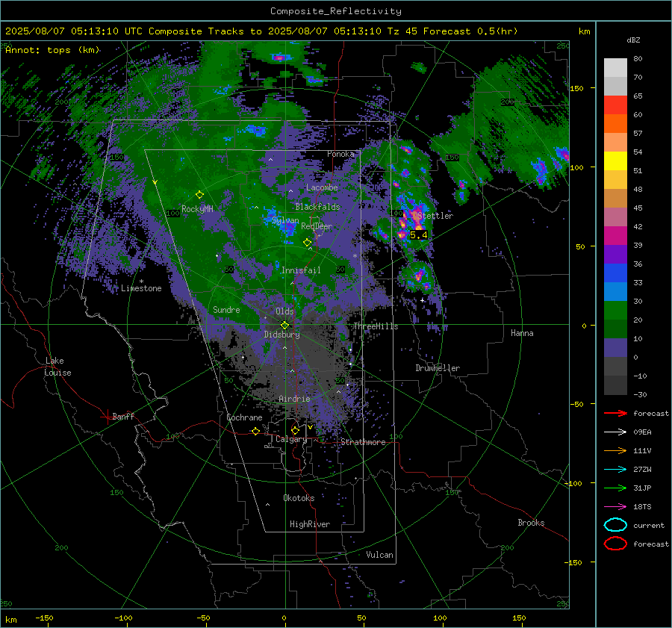Pick the red swatch in dBZ scale
The image size is (672, 628).
(615, 105)
